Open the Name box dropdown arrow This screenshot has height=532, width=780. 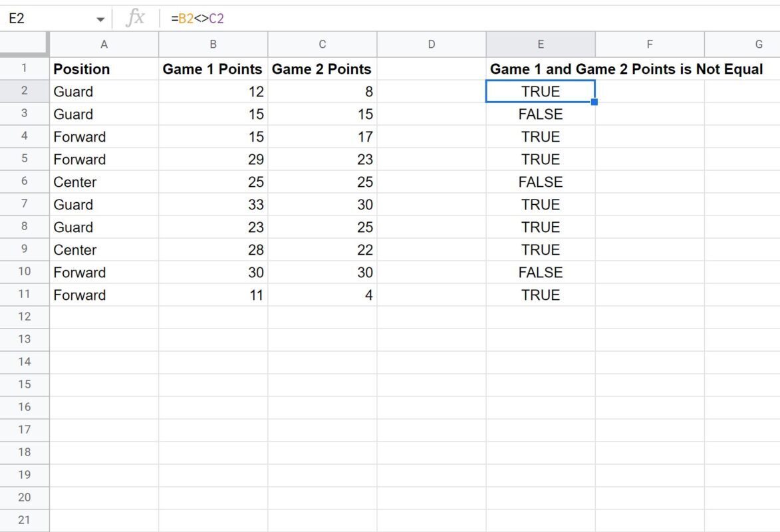pos(100,19)
